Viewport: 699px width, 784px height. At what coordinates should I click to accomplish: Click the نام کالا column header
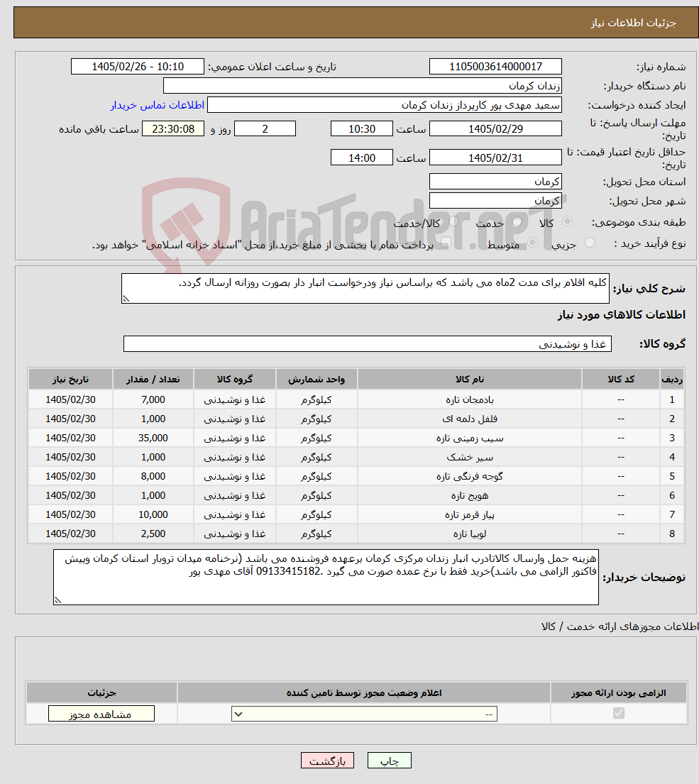point(470,380)
